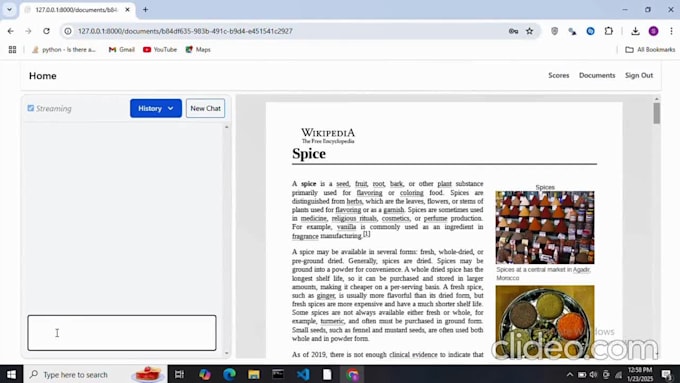
Task: Click the 'turmeric' link in the article
Action: coord(332,321)
